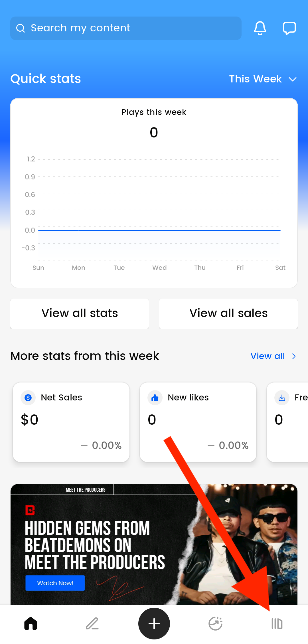This screenshot has width=308, height=644.
Task: Tap the New likes thumbs-up icon
Action: click(155, 398)
